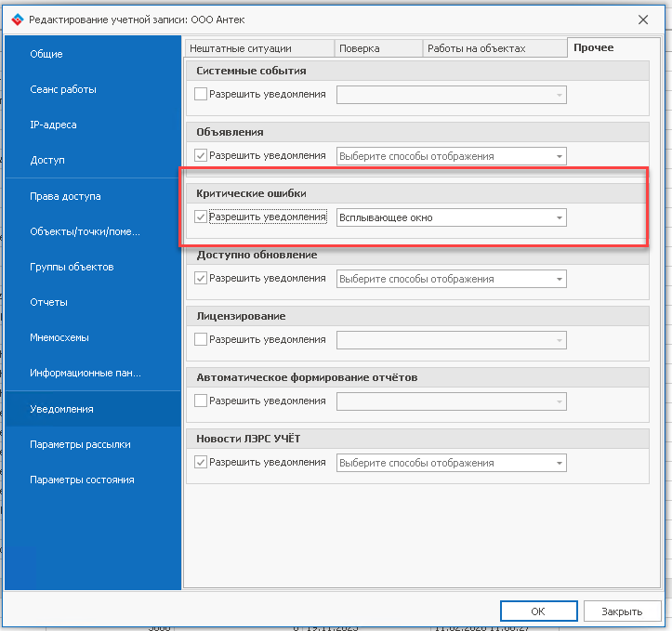Enable Лицензирование notifications checkbox
This screenshot has height=631, width=672.
click(x=201, y=340)
